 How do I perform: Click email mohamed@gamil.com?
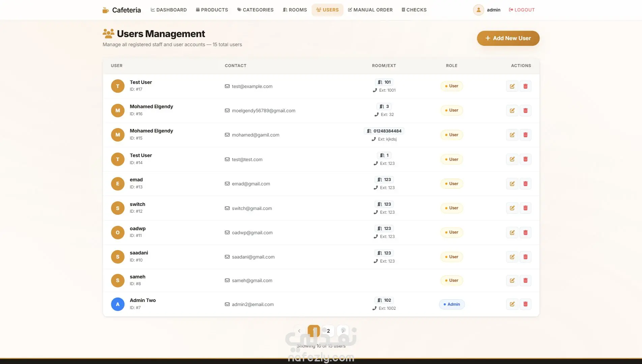point(255,135)
